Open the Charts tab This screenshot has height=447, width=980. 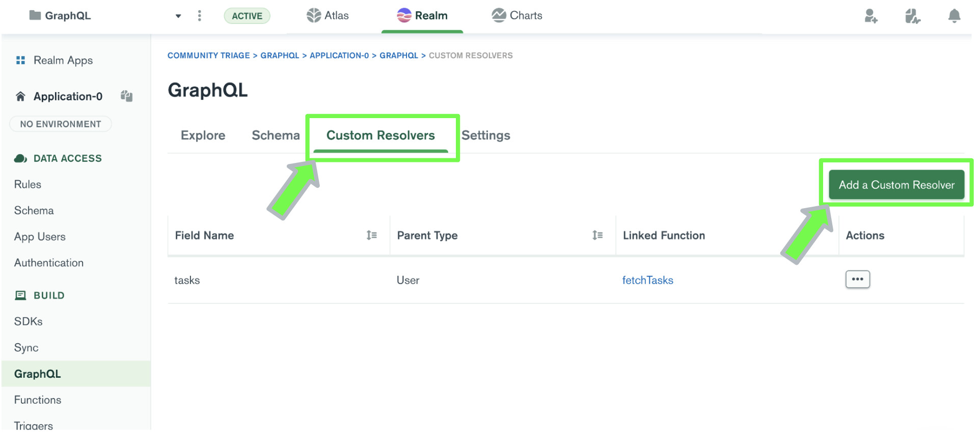[516, 16]
